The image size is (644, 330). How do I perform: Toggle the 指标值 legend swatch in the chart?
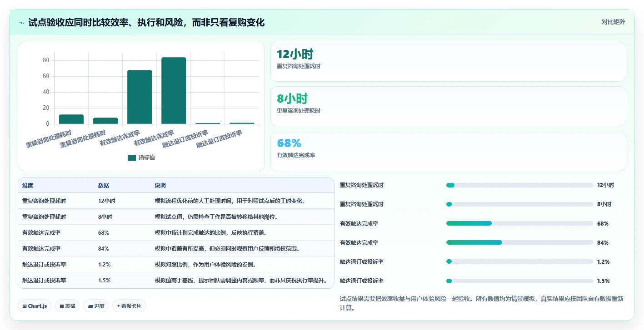coord(132,158)
